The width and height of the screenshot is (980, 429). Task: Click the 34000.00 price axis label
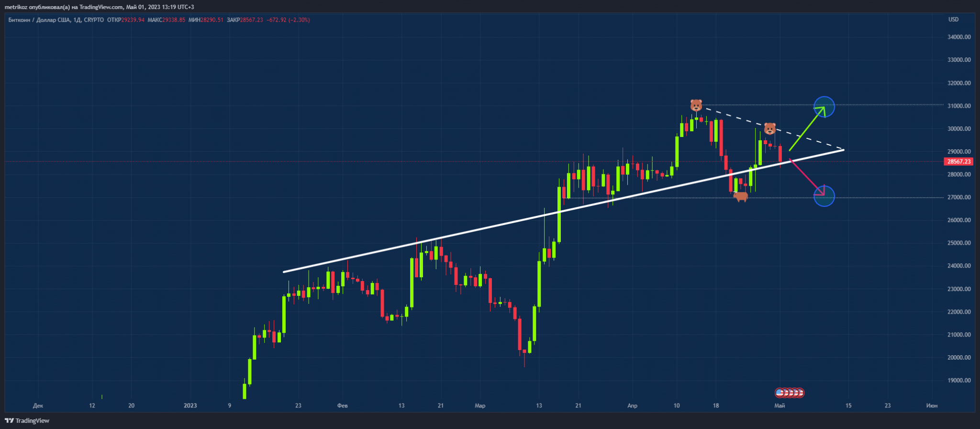click(x=959, y=37)
